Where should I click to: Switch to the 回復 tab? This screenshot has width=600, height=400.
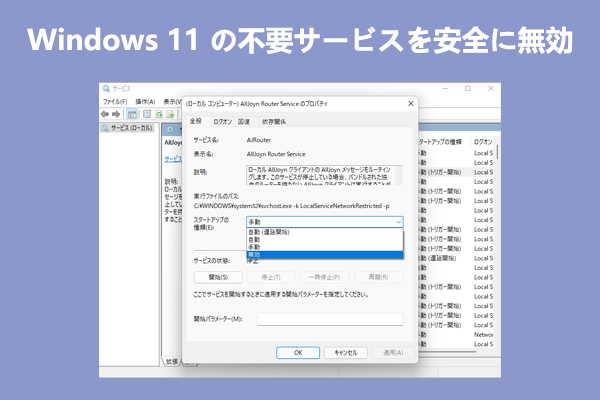[x=244, y=121]
